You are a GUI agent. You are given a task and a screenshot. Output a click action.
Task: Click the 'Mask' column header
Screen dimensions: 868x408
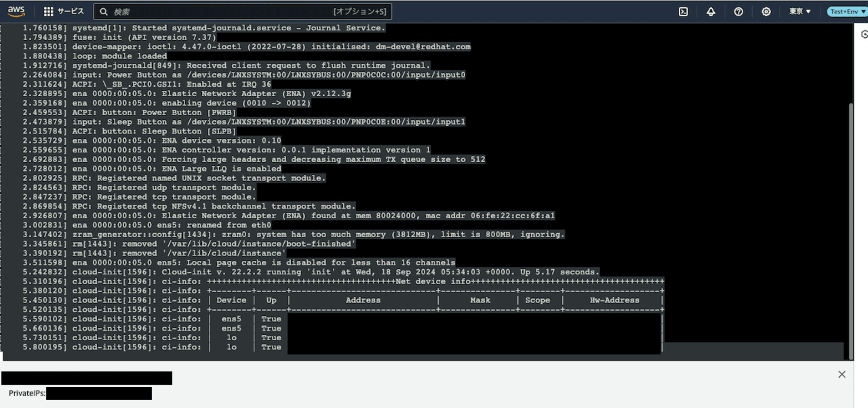480,300
